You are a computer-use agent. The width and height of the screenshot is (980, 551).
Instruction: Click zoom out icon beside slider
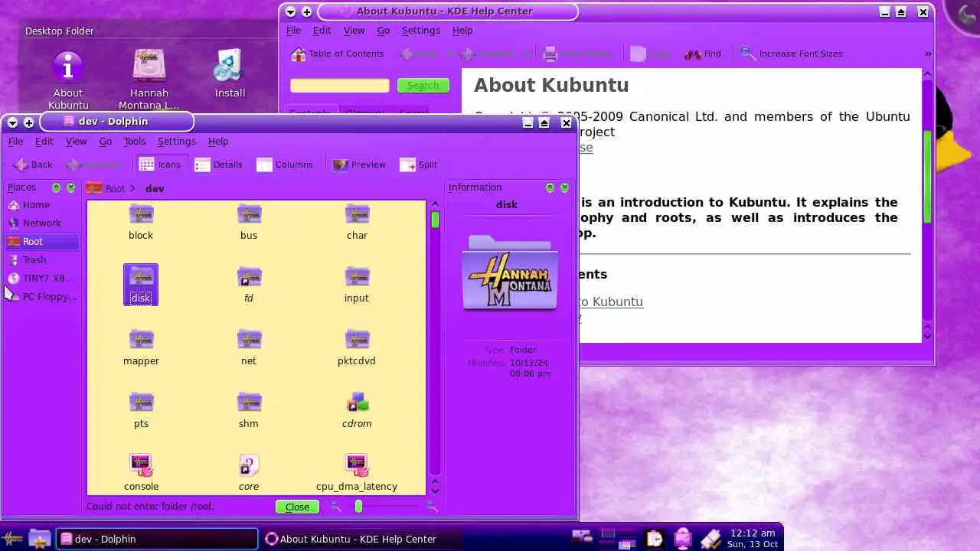coord(336,507)
